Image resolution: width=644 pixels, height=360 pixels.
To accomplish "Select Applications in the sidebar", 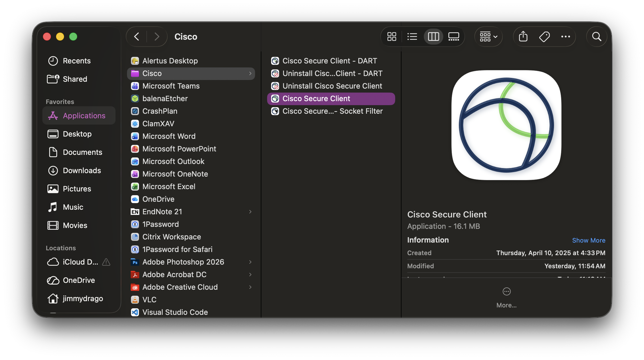I will [79, 115].
